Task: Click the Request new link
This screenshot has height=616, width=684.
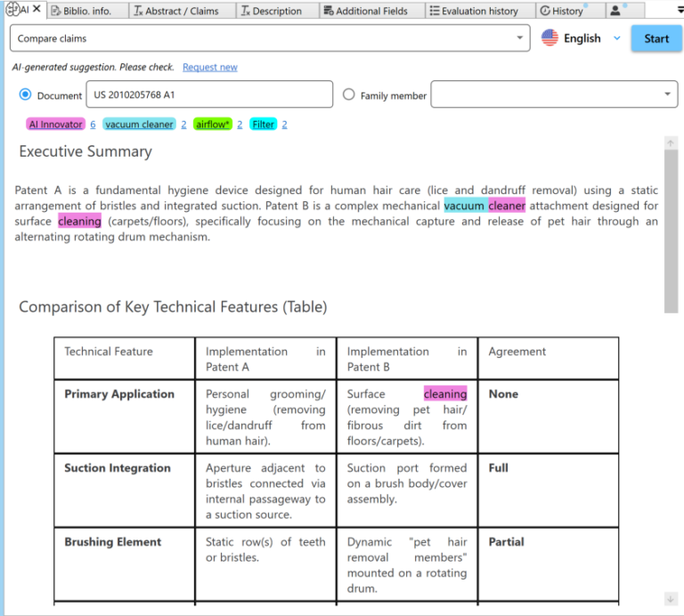Action: (x=210, y=68)
